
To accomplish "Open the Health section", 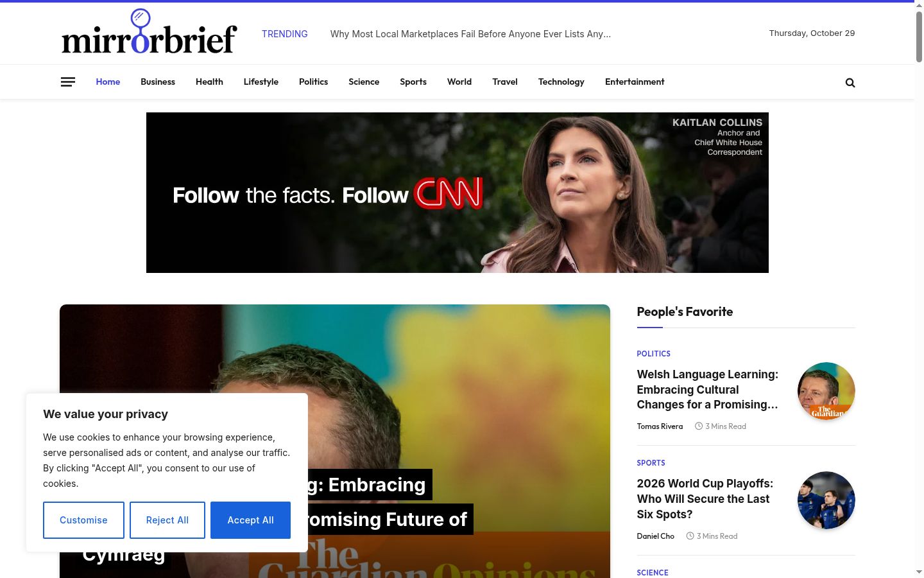I will click(209, 82).
